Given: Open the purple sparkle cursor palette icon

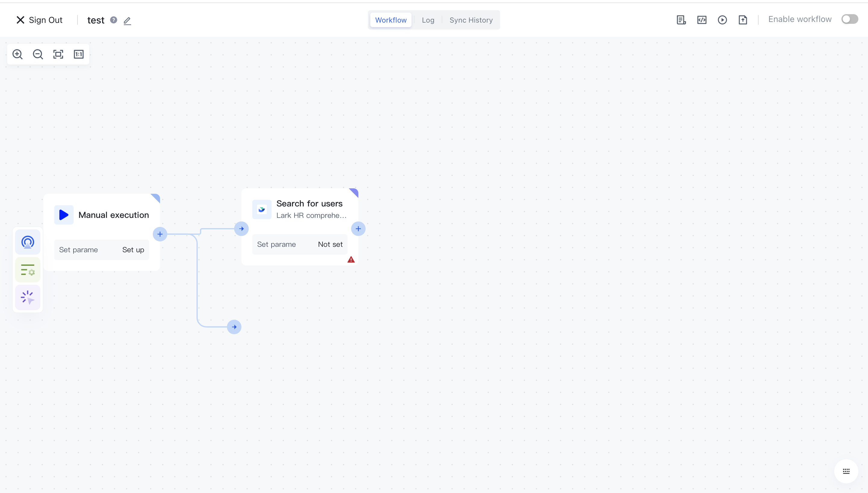Looking at the screenshot, I should (x=28, y=297).
